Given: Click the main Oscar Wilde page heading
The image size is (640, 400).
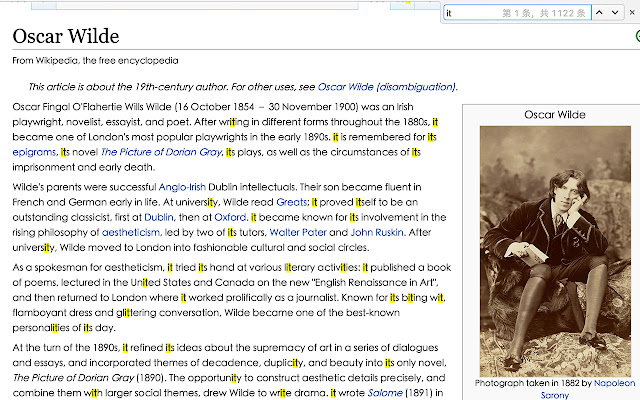Looking at the screenshot, I should (66, 37).
